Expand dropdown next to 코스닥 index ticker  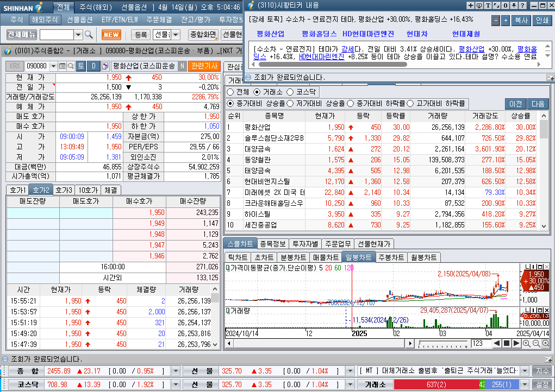tap(176, 384)
